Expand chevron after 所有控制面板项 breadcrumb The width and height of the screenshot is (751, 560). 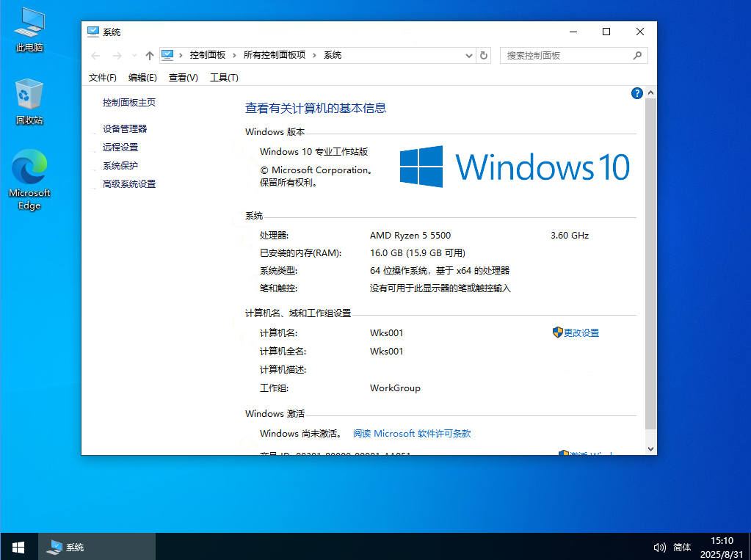click(x=315, y=56)
